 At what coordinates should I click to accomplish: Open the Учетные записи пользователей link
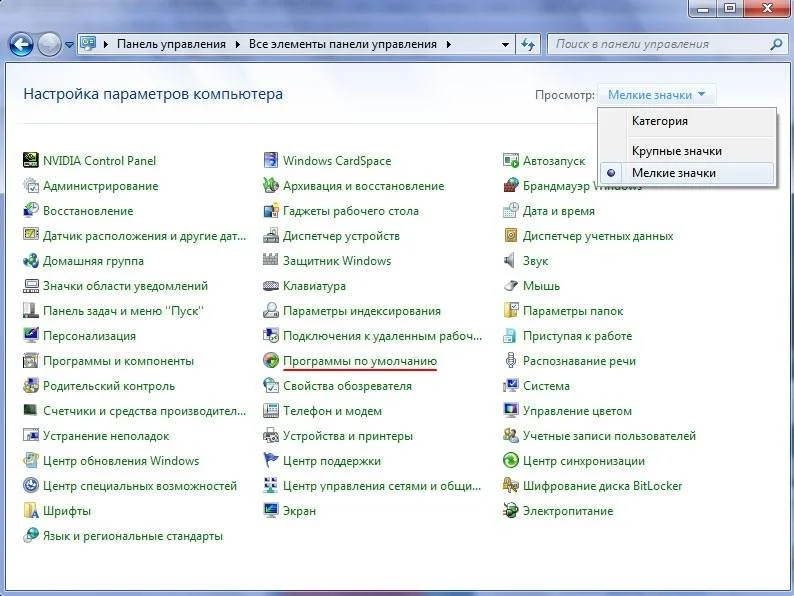pos(610,435)
